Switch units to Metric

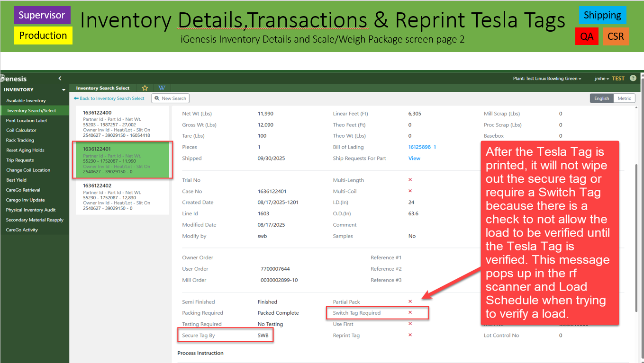[x=624, y=98]
